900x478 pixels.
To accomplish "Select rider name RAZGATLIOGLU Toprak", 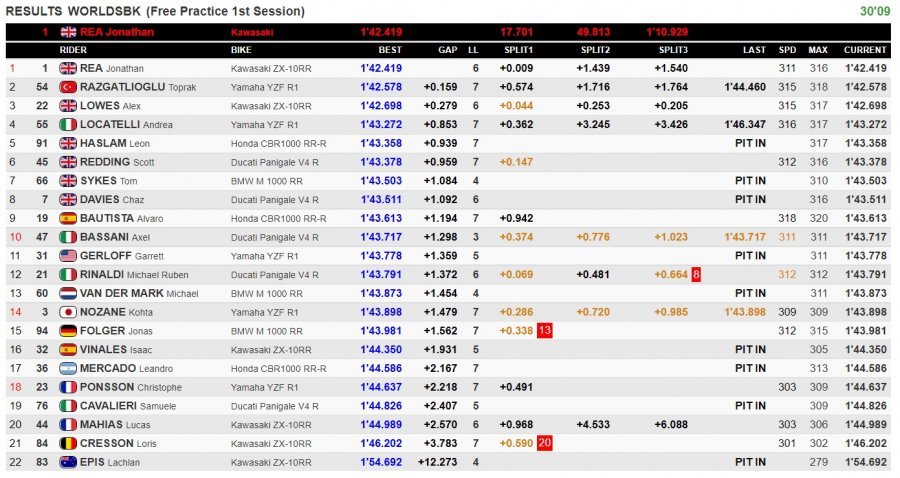I will (x=138, y=87).
